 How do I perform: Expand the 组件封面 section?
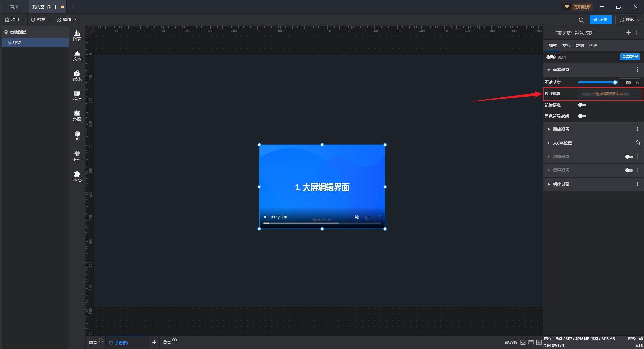549,184
